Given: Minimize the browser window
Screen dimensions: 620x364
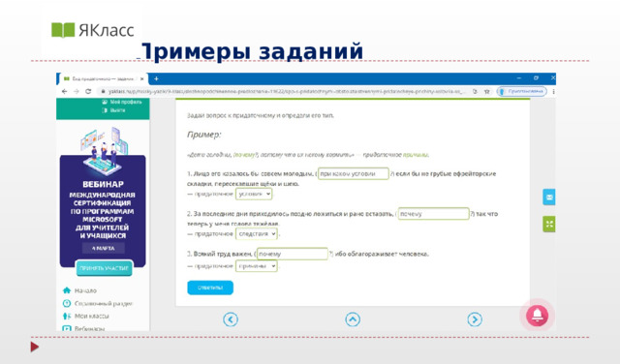Looking at the screenshot, I should [x=519, y=78].
